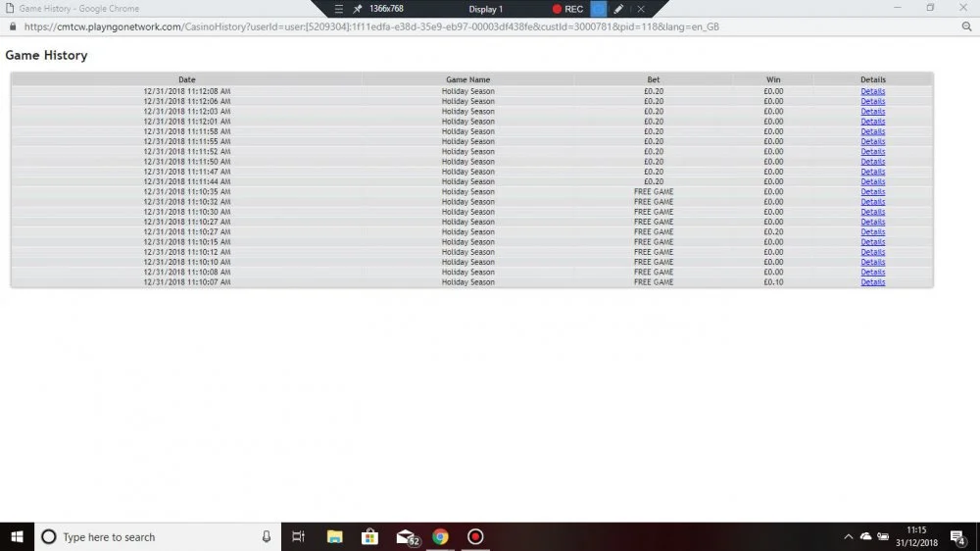980x551 pixels.
Task: Select date 12/31/2018 11:12:08 AM
Action: pos(187,91)
